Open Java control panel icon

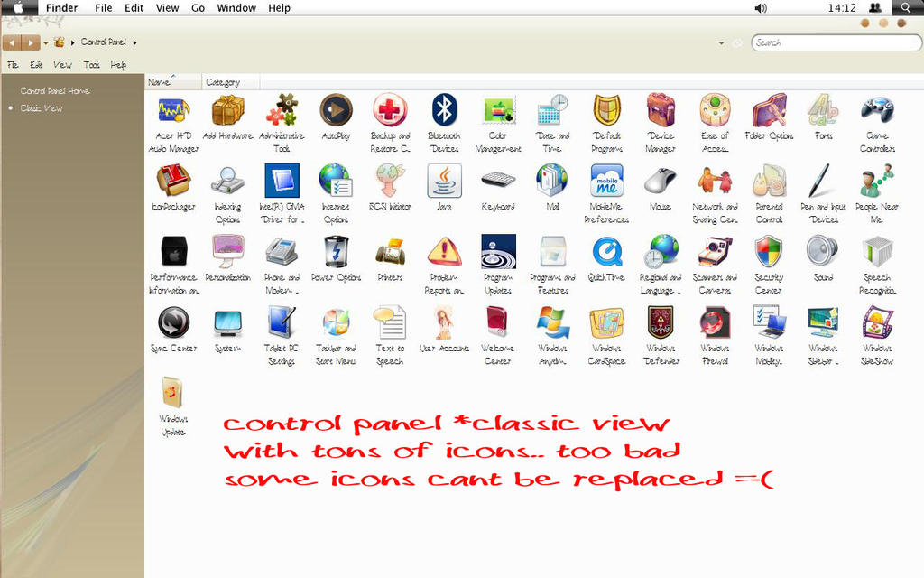[x=444, y=181]
